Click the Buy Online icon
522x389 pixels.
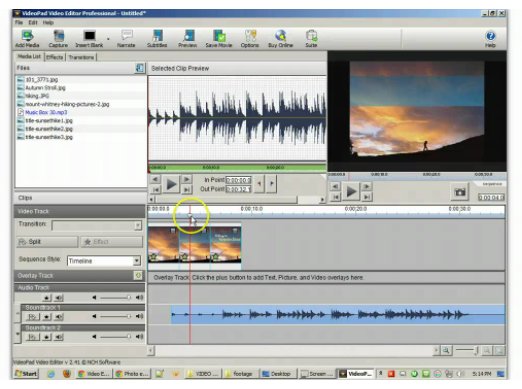(x=281, y=39)
